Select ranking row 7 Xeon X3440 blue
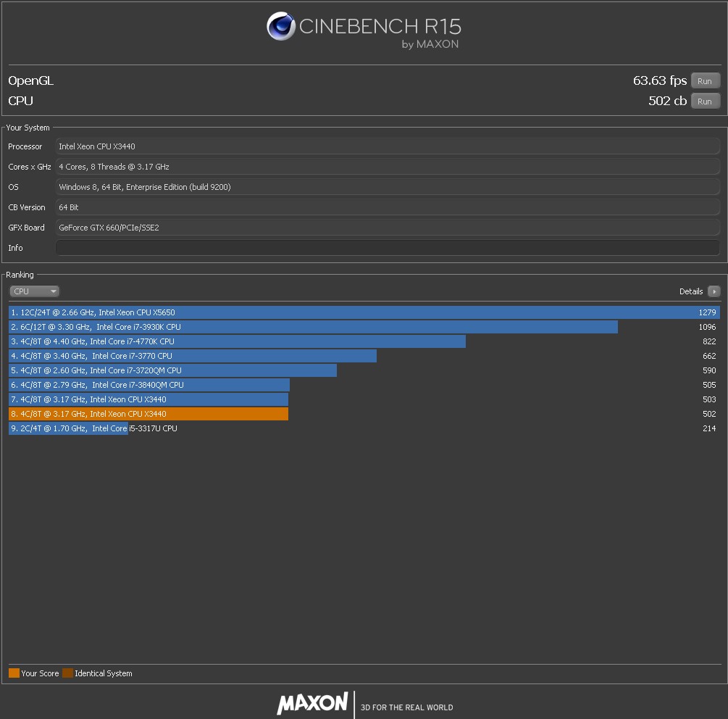The width and height of the screenshot is (728, 719). pos(364,399)
